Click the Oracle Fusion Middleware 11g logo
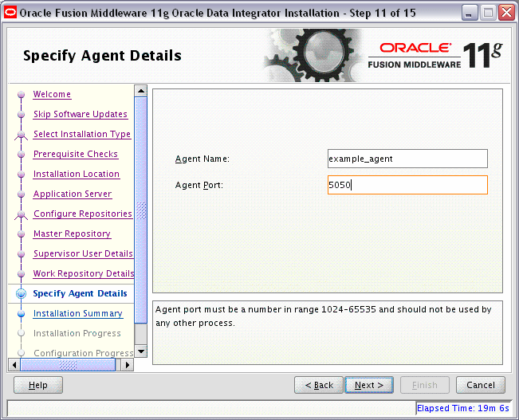 click(x=435, y=56)
